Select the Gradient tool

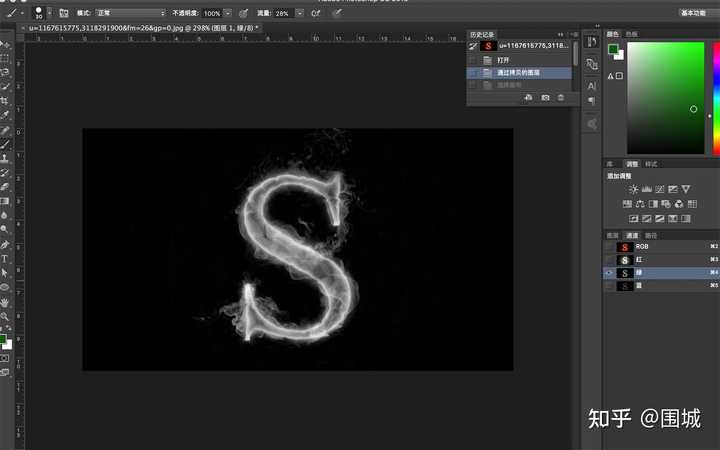[x=5, y=201]
